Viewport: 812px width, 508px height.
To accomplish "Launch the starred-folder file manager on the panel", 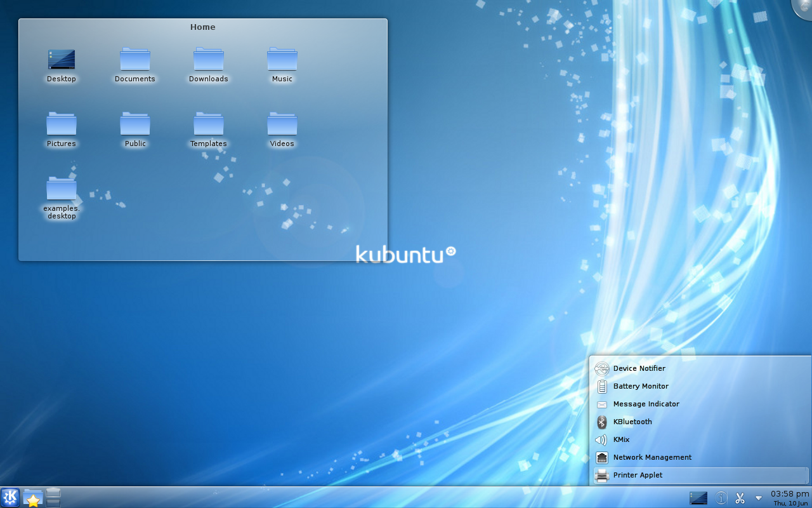I will coord(32,498).
